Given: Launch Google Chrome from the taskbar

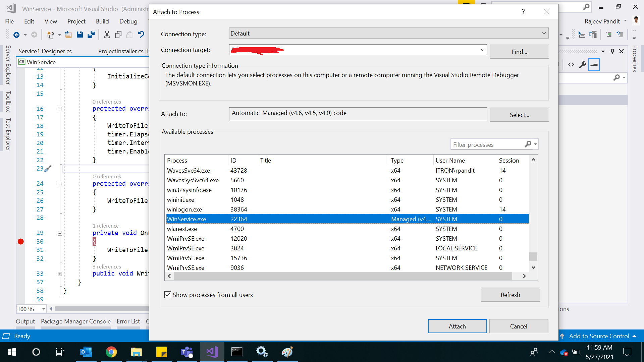Looking at the screenshot, I should (111, 352).
